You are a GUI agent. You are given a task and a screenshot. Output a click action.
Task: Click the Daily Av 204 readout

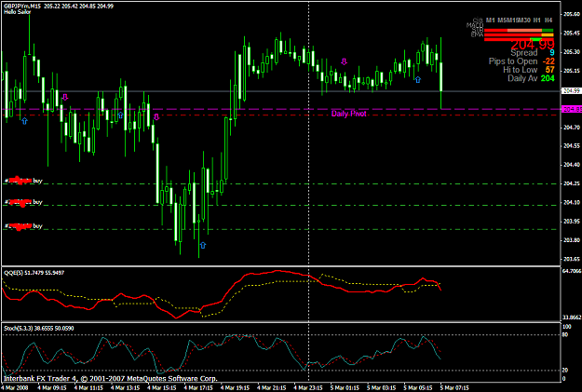[531, 78]
